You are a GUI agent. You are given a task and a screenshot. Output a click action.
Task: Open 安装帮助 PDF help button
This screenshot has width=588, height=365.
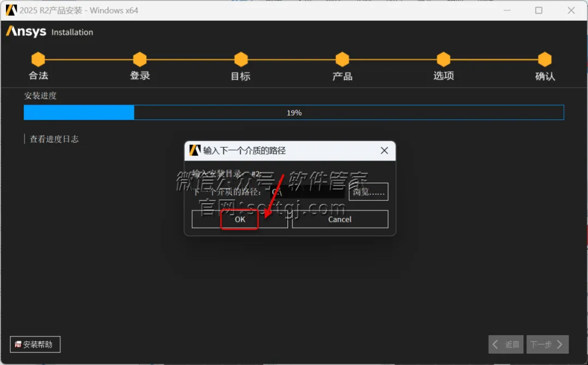[35, 344]
